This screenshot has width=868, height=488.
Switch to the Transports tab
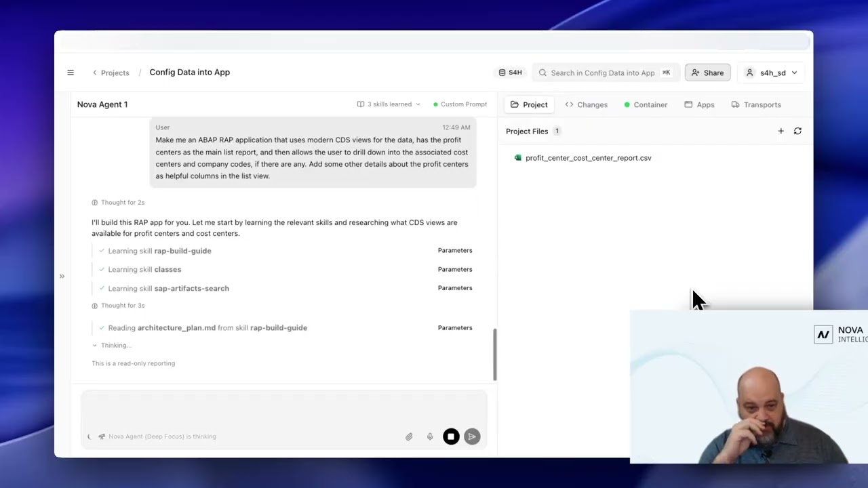[x=756, y=104]
